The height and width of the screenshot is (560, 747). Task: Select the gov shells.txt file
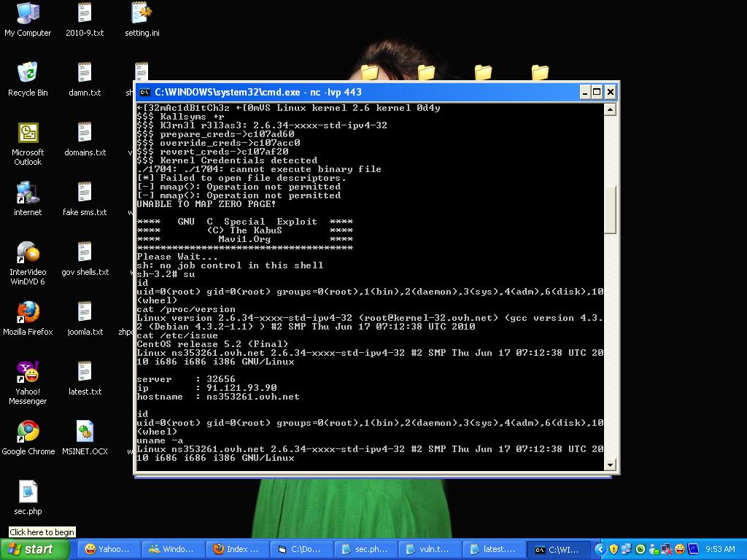pos(85,259)
